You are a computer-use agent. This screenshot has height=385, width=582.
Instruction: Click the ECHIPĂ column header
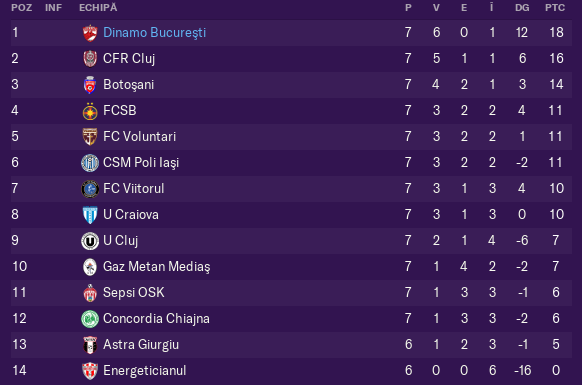[x=98, y=7]
